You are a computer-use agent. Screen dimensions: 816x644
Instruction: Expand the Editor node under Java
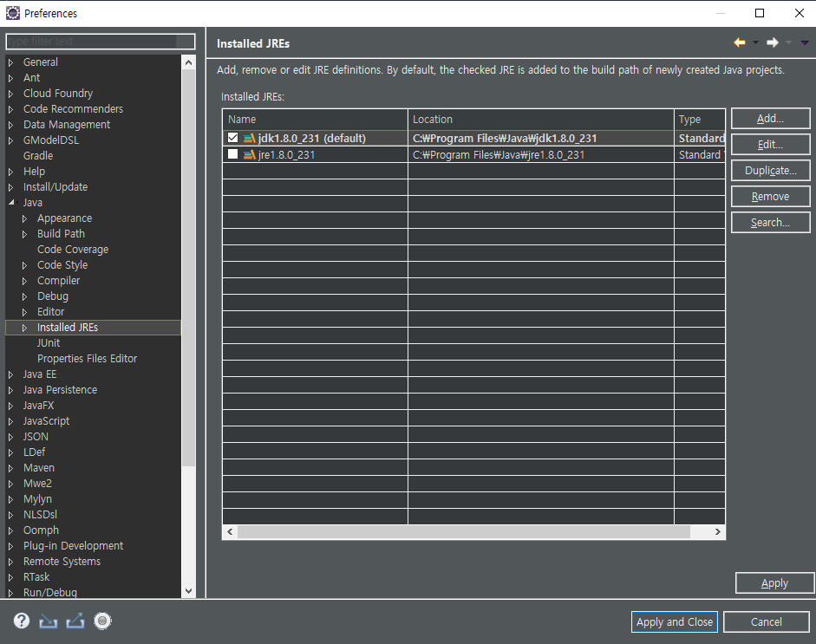24,312
